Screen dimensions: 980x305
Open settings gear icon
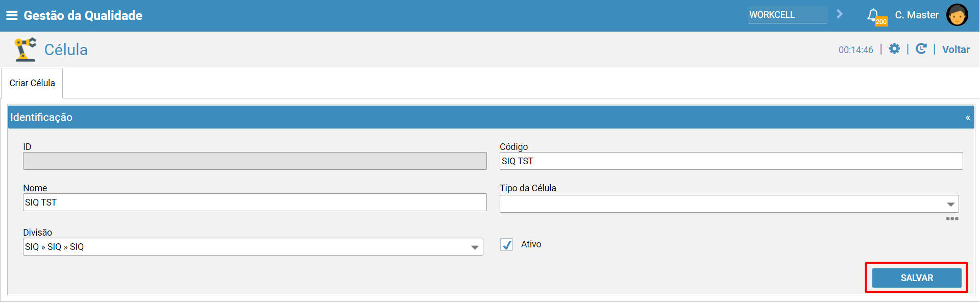pos(894,49)
